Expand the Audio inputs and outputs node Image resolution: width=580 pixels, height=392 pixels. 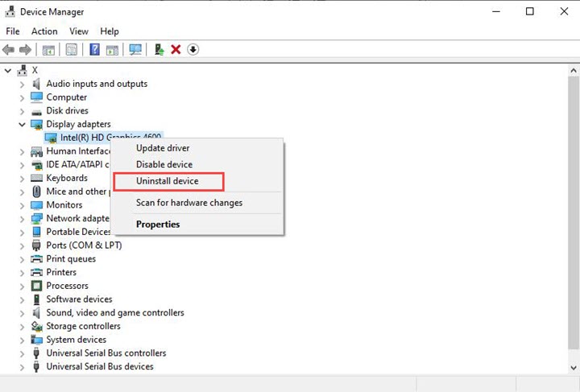[x=22, y=85]
